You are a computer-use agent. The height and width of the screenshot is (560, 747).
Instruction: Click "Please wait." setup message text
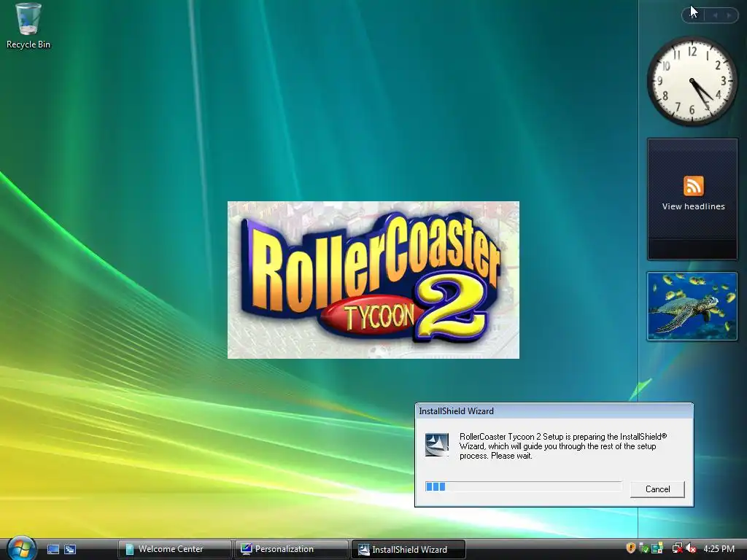tap(511, 456)
